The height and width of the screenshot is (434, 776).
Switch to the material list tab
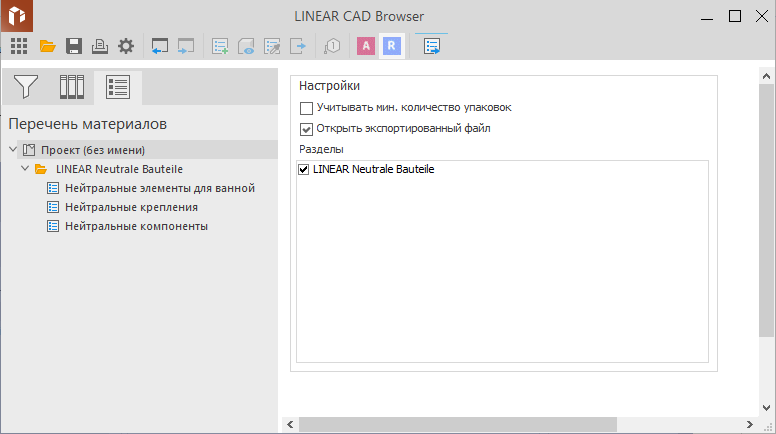point(118,87)
